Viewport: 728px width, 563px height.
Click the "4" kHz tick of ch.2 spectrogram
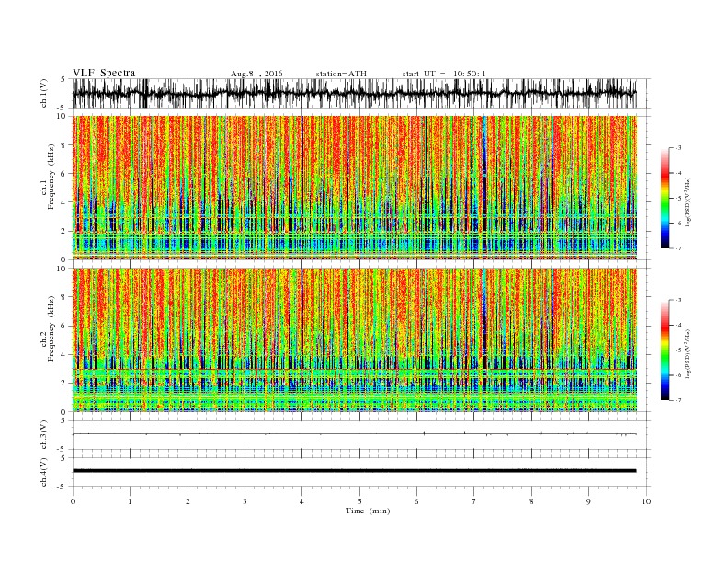click(64, 355)
